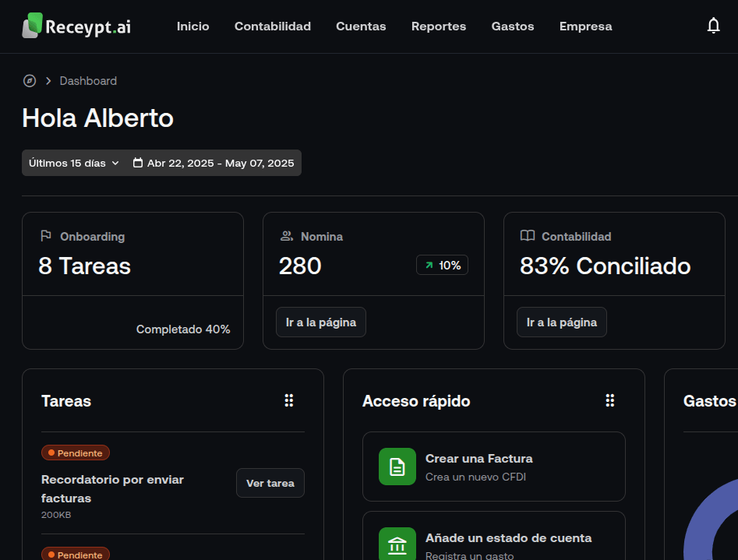Click the Nomina people icon
This screenshot has width=738, height=560.
coord(287,236)
